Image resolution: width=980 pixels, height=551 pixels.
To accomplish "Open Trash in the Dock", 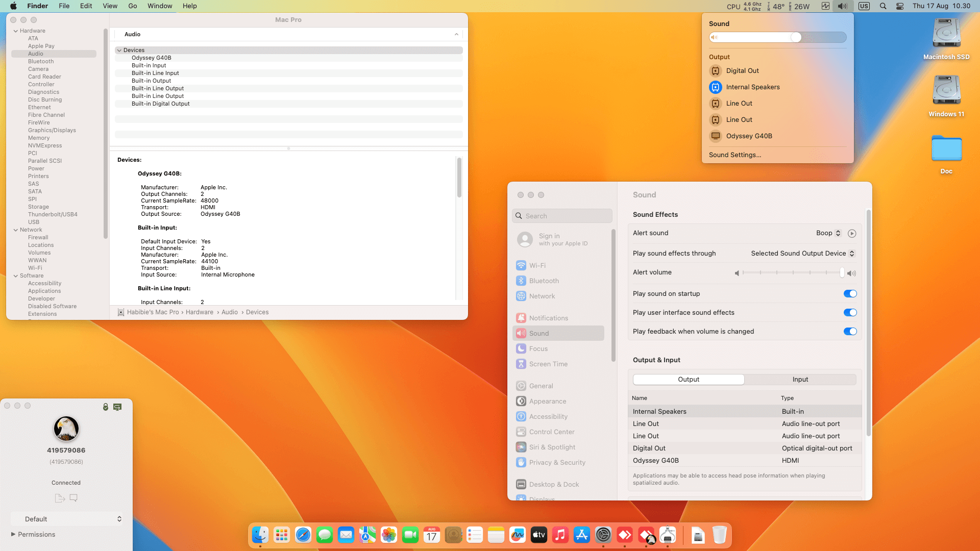I will pos(720,535).
